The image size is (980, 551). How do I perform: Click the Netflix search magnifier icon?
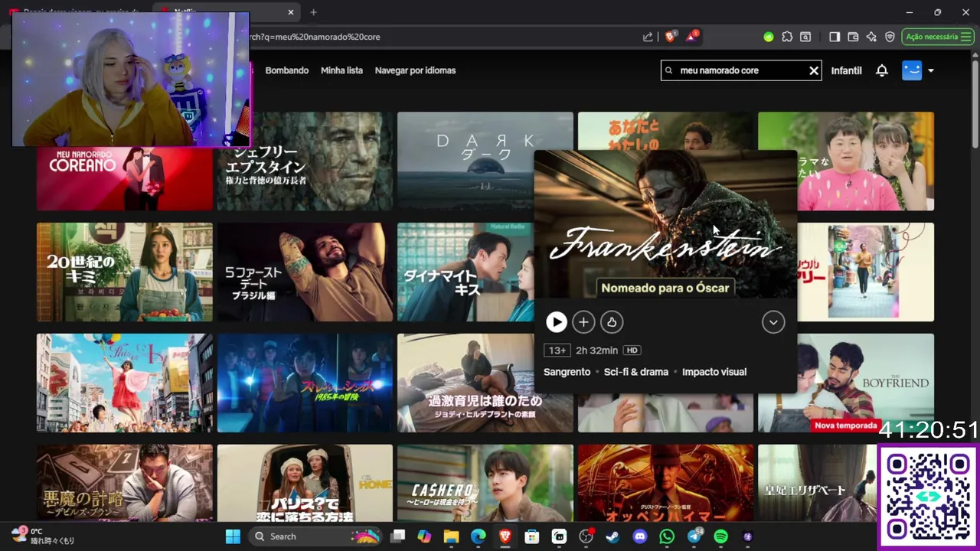click(x=669, y=70)
